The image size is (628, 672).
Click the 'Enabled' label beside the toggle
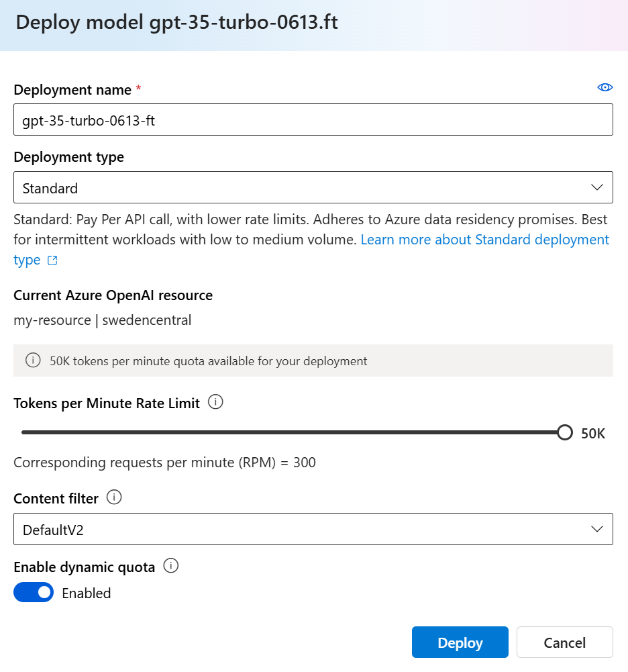coord(86,593)
